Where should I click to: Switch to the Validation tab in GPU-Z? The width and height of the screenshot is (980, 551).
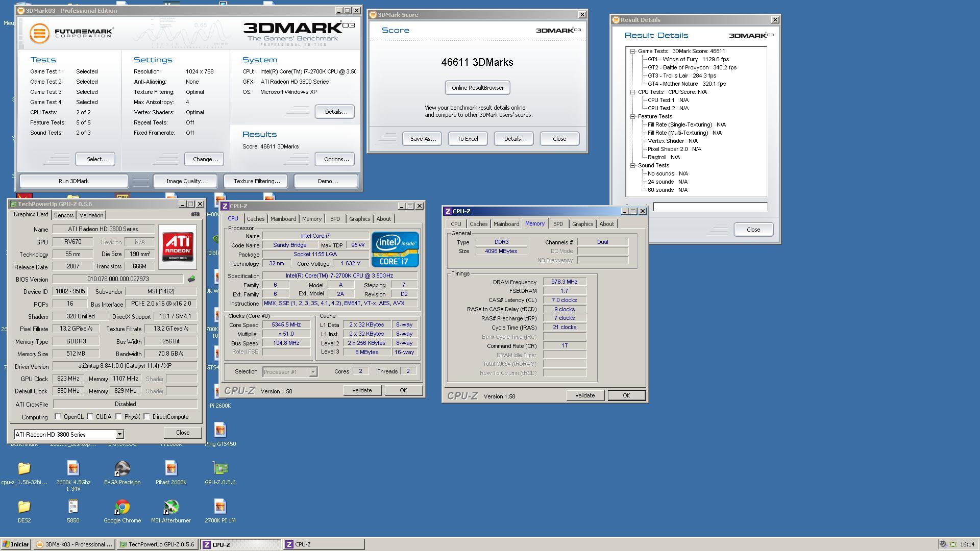point(91,215)
